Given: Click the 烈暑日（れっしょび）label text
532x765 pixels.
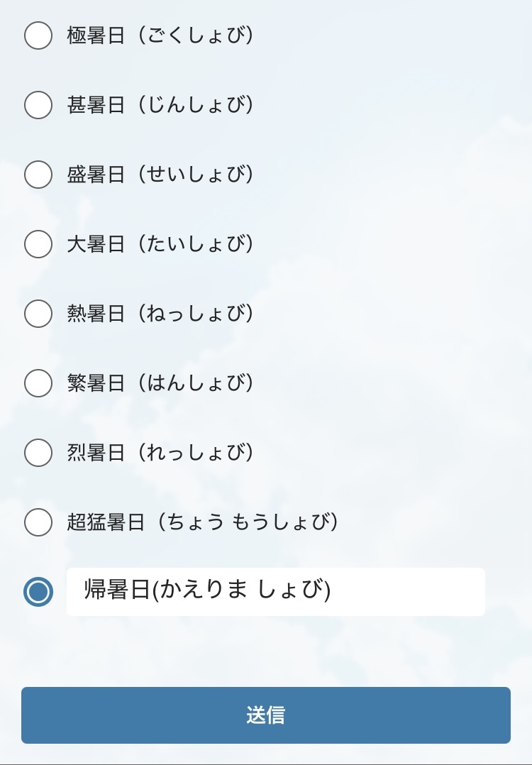Looking at the screenshot, I should pos(160,453).
